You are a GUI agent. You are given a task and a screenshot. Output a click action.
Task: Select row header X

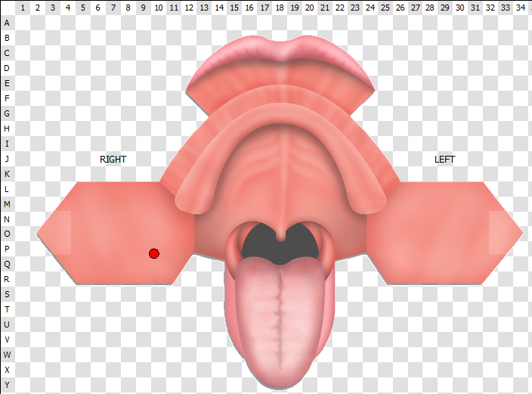coord(7,370)
